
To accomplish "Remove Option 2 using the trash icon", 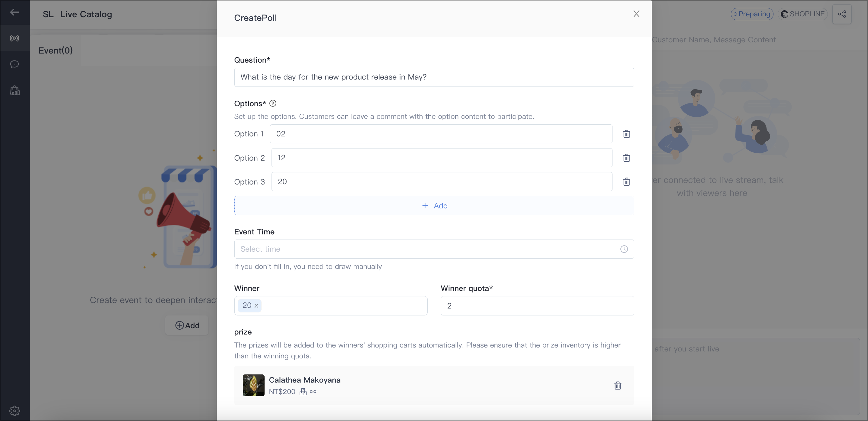I will coord(626,158).
